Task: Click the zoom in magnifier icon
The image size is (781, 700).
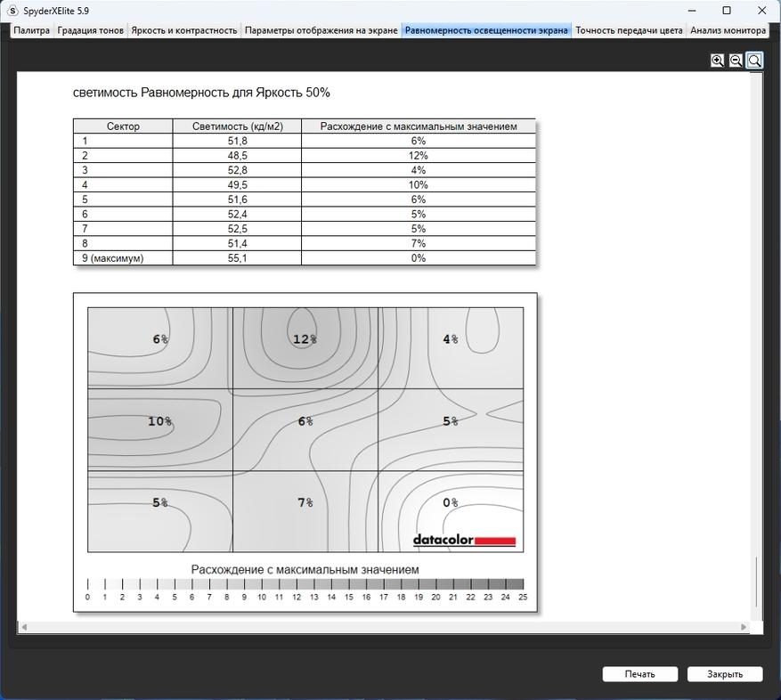Action: pos(717,61)
